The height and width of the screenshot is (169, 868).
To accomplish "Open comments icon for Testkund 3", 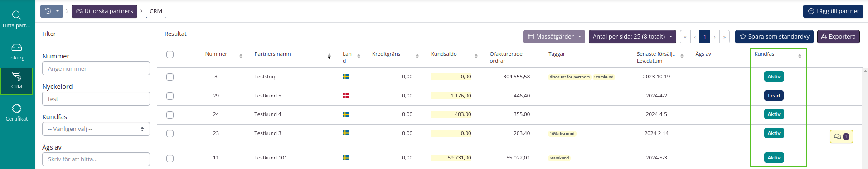I will [x=841, y=136].
